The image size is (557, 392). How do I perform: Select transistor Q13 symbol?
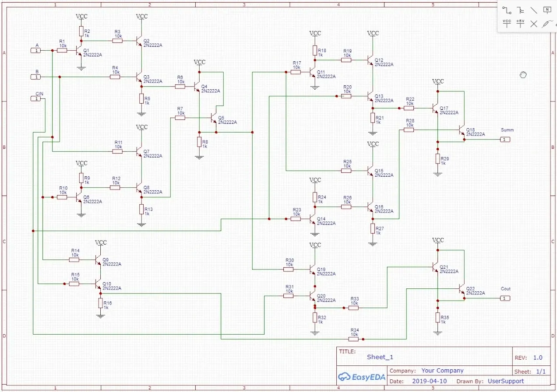tap(370, 96)
